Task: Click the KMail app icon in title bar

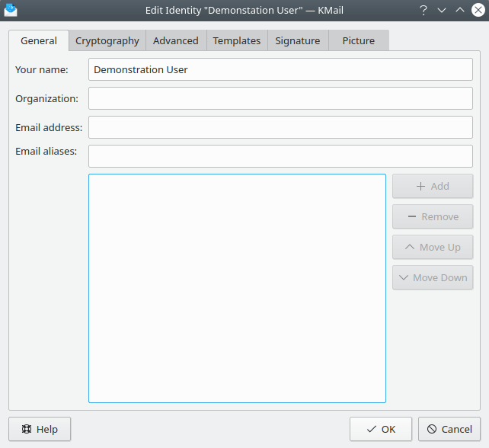Action: (x=11, y=10)
